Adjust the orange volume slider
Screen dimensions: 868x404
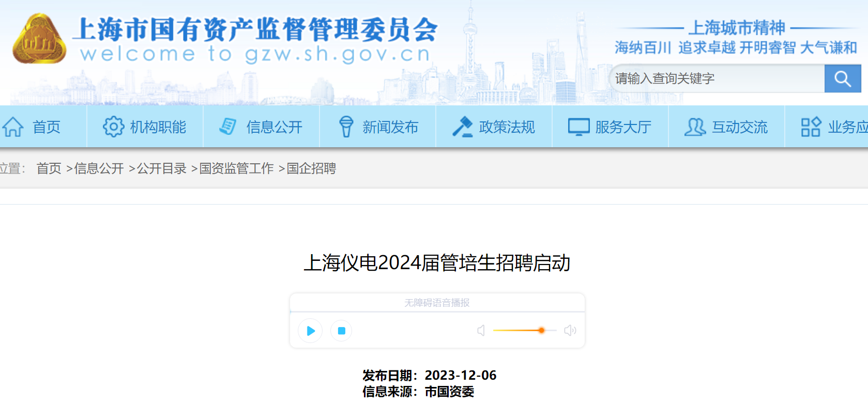541,331
